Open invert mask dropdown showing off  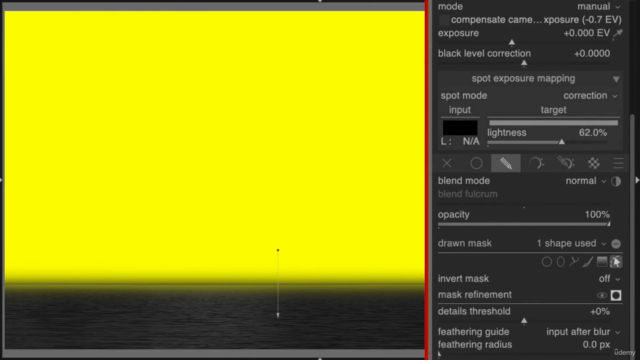point(609,279)
